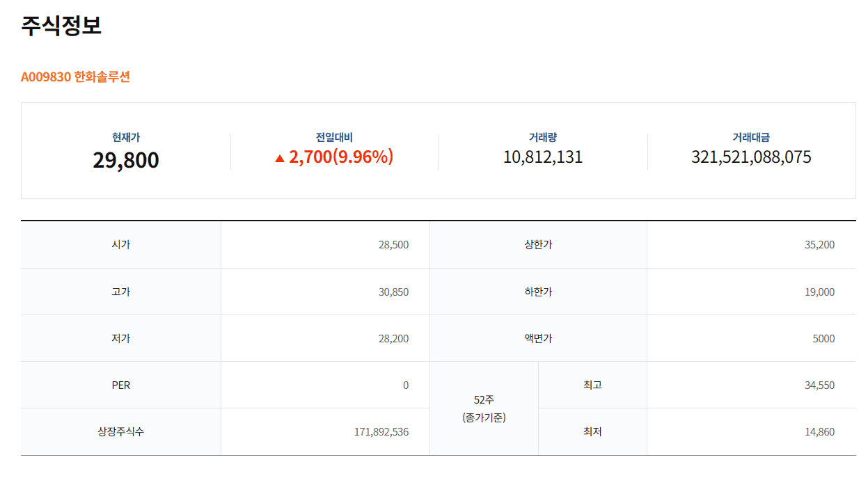This screenshot has height=478, width=868.
Task: Click the 52-week 최저 value 14,860
Action: [819, 432]
